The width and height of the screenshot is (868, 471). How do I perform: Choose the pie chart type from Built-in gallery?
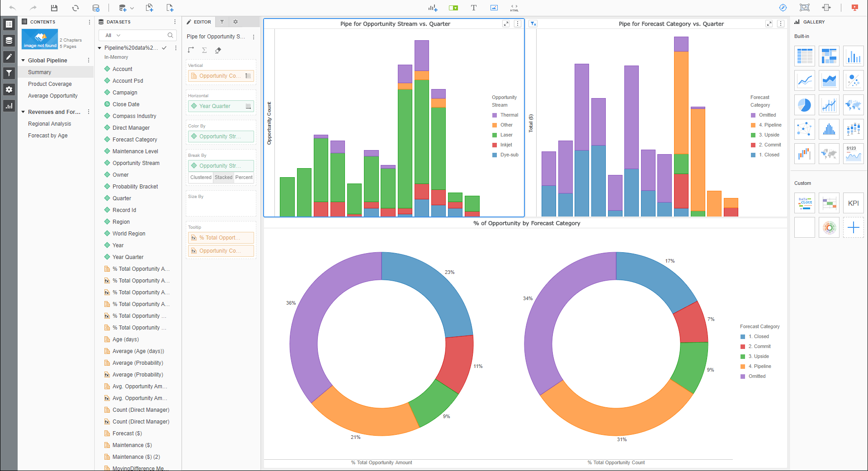[804, 104]
